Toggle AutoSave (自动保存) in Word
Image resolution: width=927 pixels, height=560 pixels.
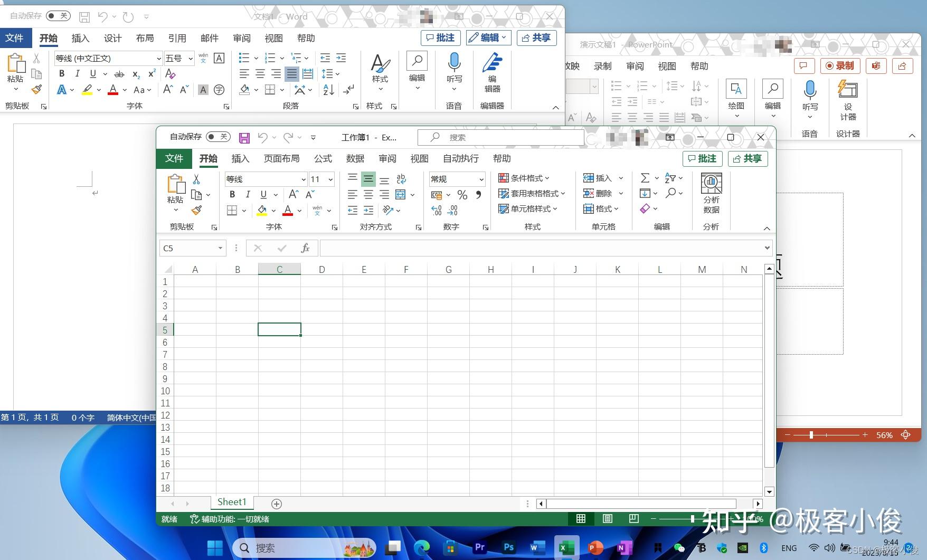[58, 16]
